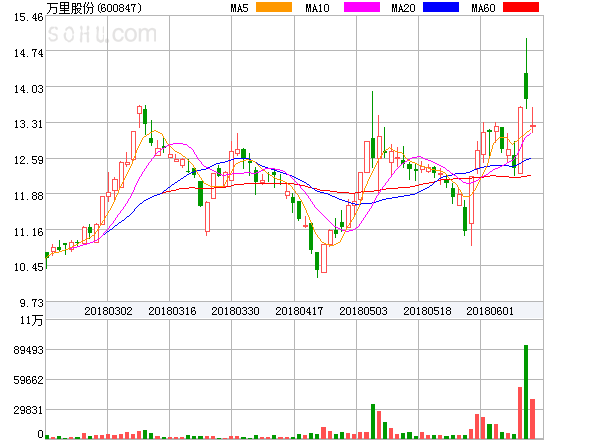The height and width of the screenshot is (440, 600).
Task: Click the 20180417 date label
Action: point(299,311)
